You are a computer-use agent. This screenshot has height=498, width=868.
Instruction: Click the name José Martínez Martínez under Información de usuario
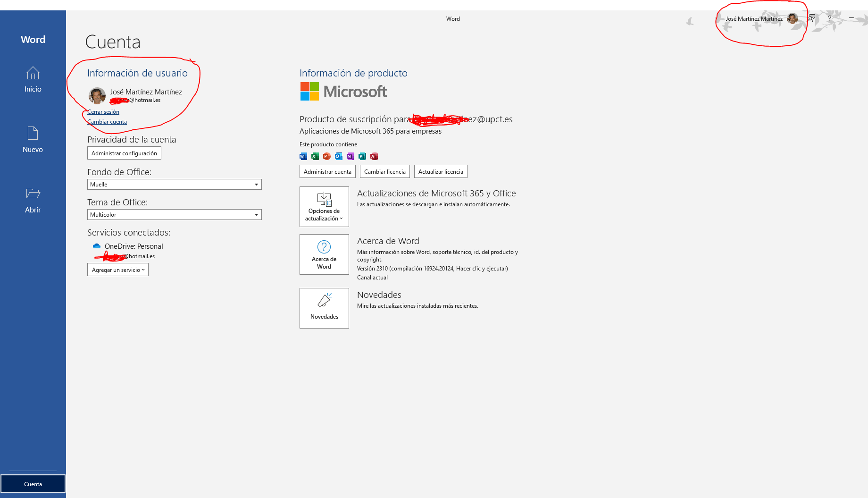pos(146,92)
